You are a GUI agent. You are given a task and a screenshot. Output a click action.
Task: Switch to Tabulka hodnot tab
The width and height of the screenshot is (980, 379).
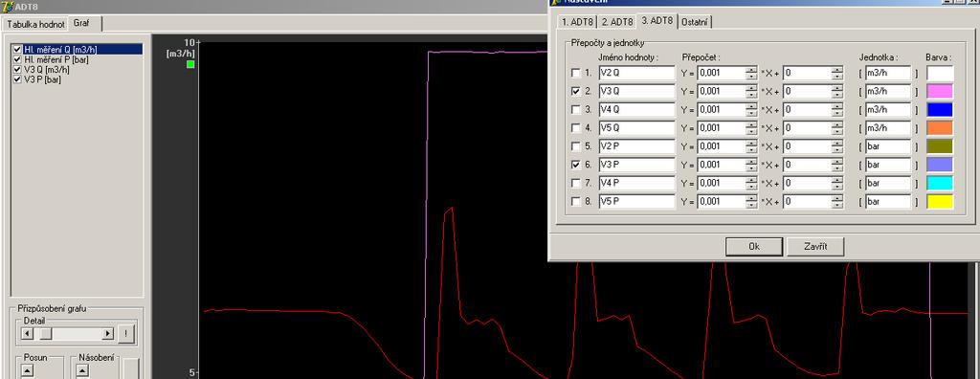35,24
